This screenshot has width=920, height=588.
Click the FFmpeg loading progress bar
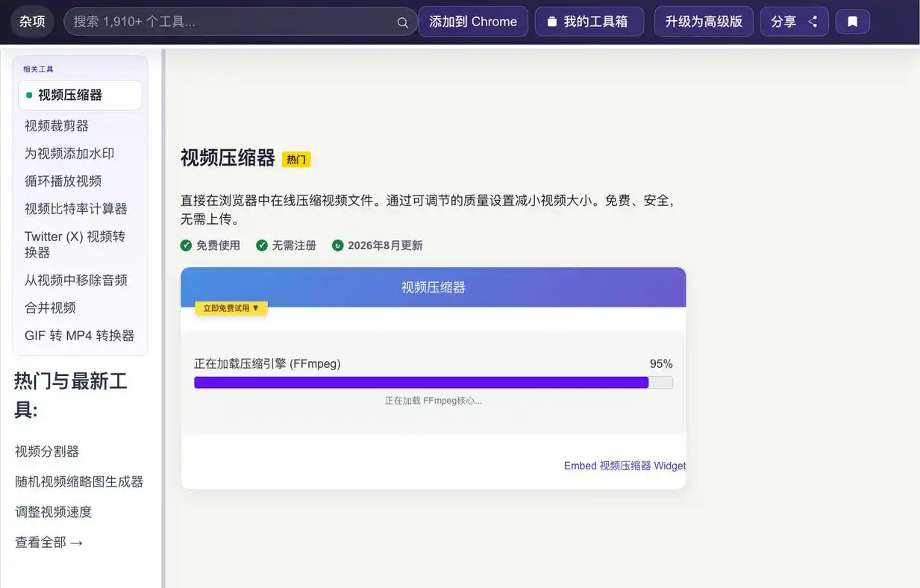[x=434, y=382]
